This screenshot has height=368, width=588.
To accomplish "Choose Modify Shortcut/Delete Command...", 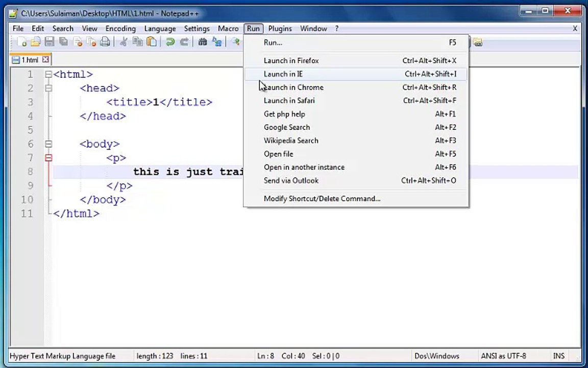I will [356, 198].
